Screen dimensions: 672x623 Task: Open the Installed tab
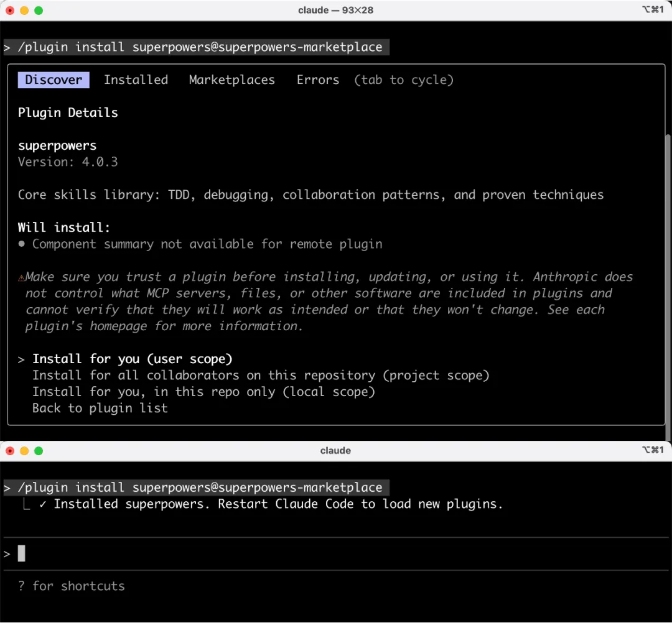pos(136,80)
